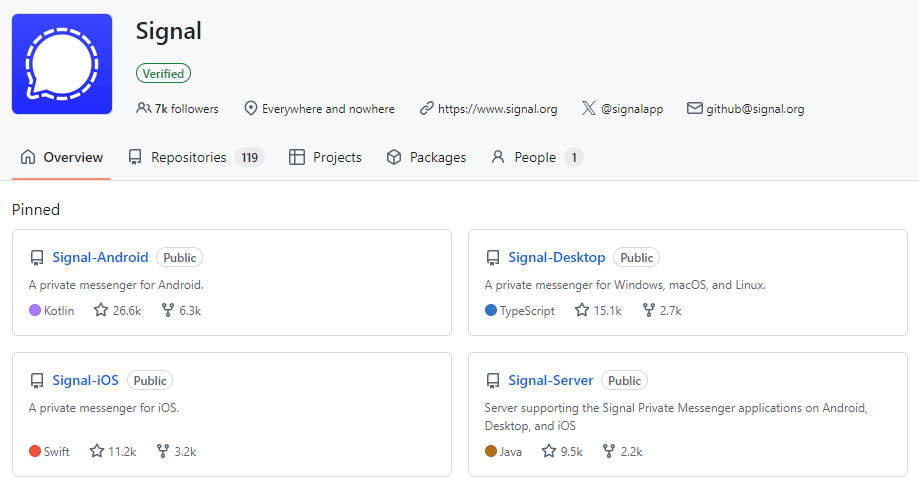Click the Signal organization name heading
Viewport: 919px width, 487px height.
pyautogui.click(x=169, y=31)
